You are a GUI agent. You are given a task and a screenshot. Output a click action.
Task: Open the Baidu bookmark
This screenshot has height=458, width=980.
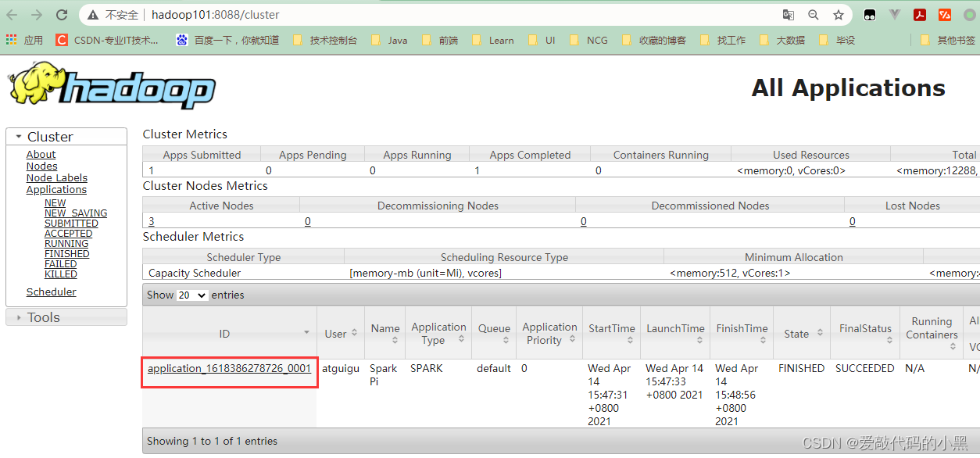(227, 40)
